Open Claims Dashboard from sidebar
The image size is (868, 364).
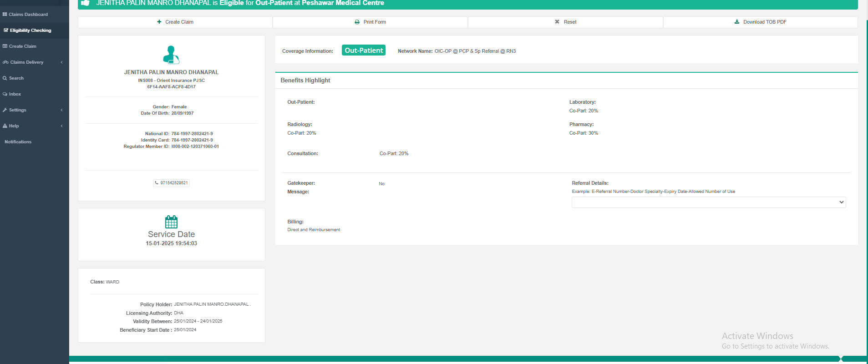pyautogui.click(x=28, y=15)
